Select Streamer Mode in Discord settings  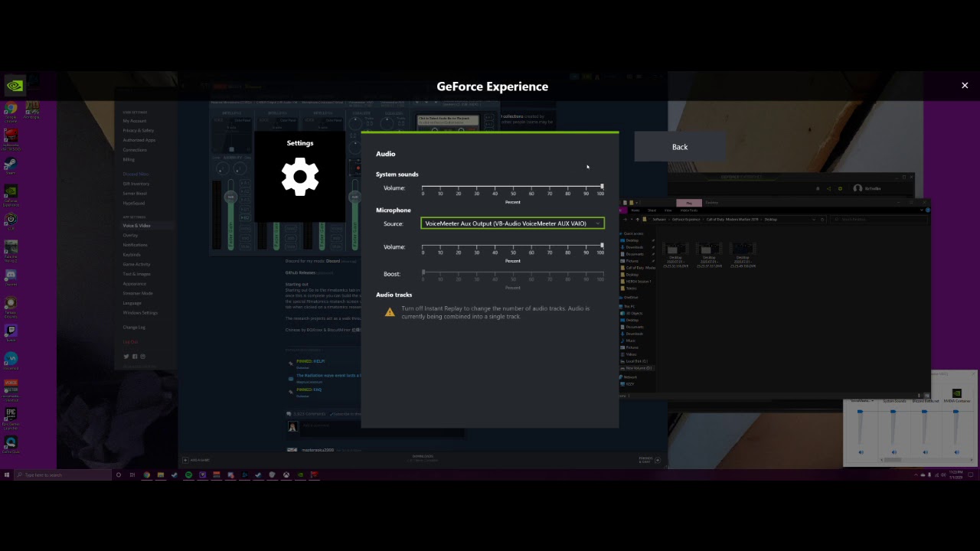[x=138, y=293]
